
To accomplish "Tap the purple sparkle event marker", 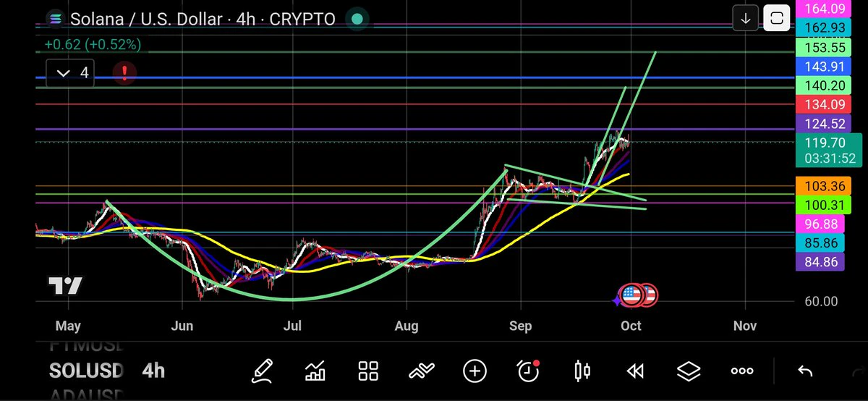I will click(616, 300).
